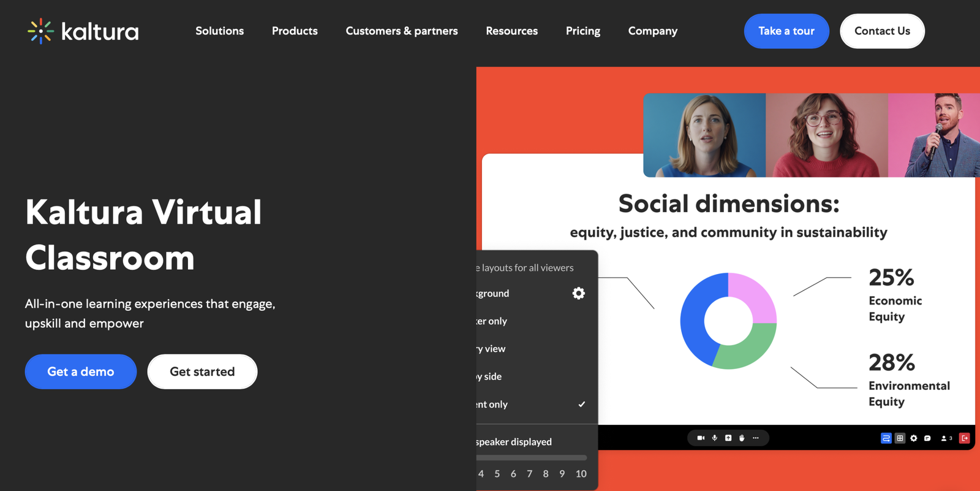Open the participants icon showing 3
This screenshot has width=980, height=491.
point(946,438)
